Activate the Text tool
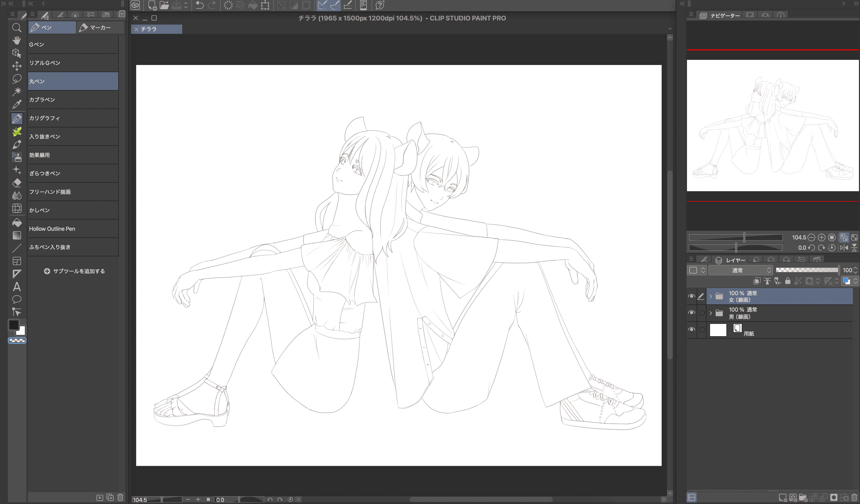The height and width of the screenshot is (504, 860). point(16,287)
